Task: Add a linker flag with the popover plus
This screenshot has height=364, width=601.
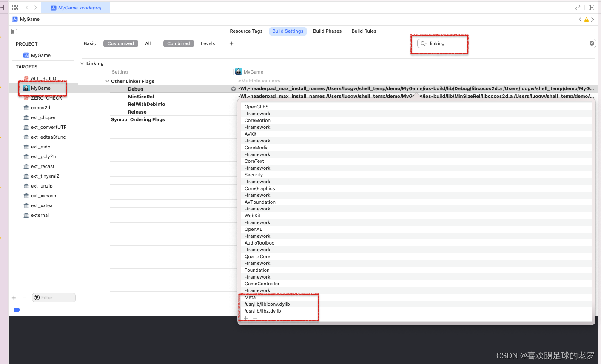Action: click(x=246, y=318)
